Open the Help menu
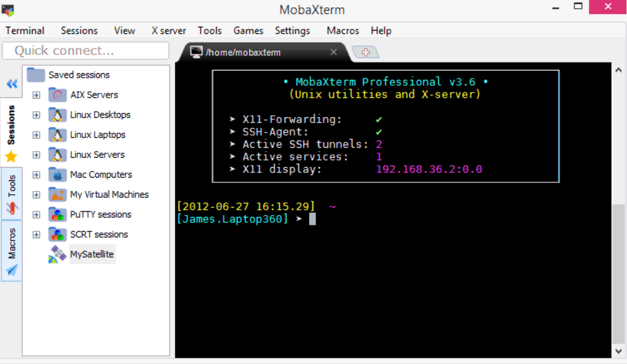627x364 pixels. tap(381, 31)
